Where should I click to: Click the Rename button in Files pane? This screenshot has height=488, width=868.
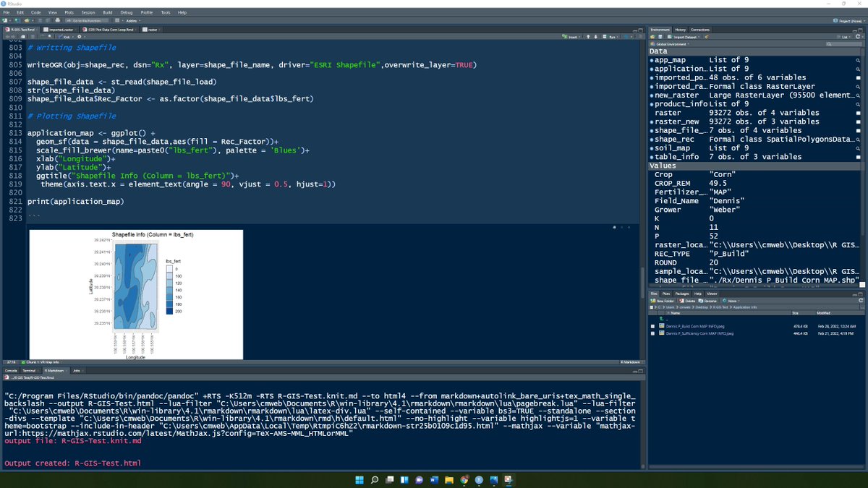(707, 301)
